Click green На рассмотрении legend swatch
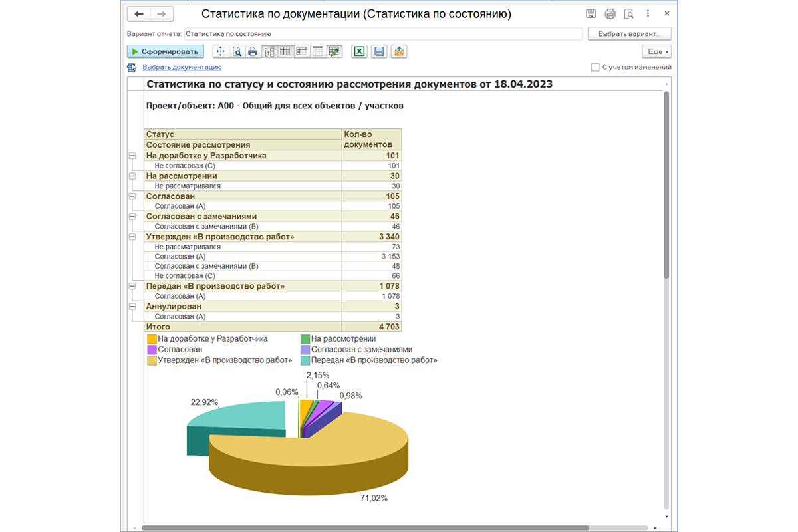The height and width of the screenshot is (532, 798). (305, 338)
